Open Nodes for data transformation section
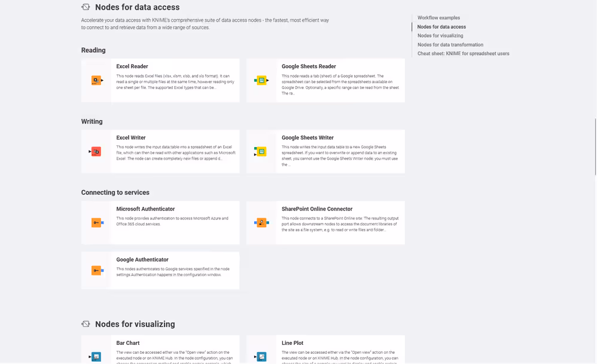This screenshot has height=364, width=598. 450,44
